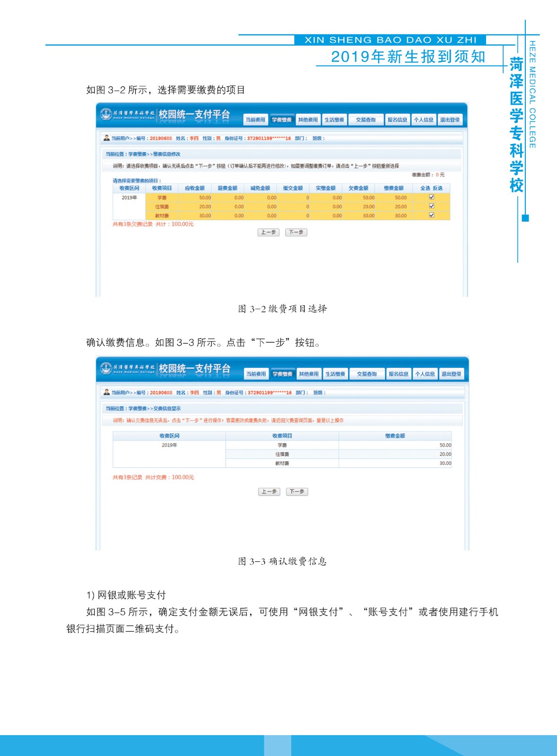Open the 生活缴费 tab in figure 3-3

[x=335, y=374]
